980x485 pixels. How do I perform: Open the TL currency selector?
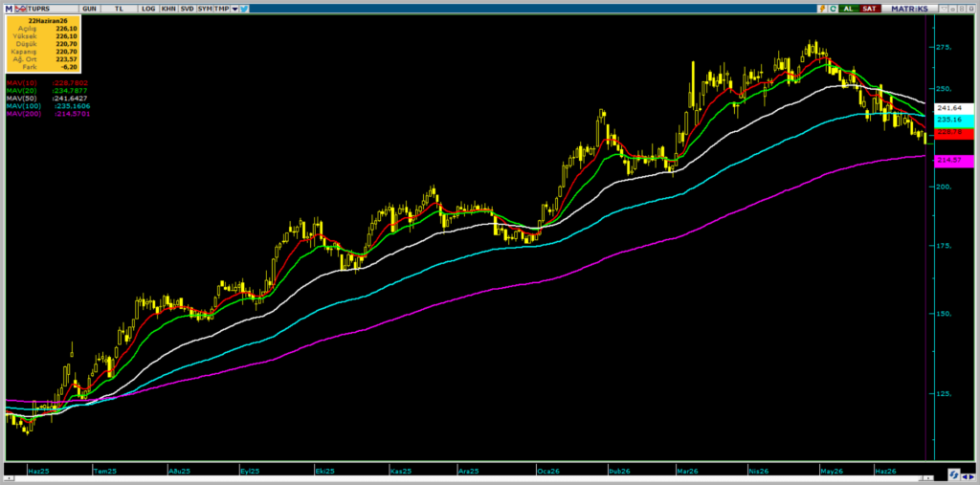[x=119, y=9]
